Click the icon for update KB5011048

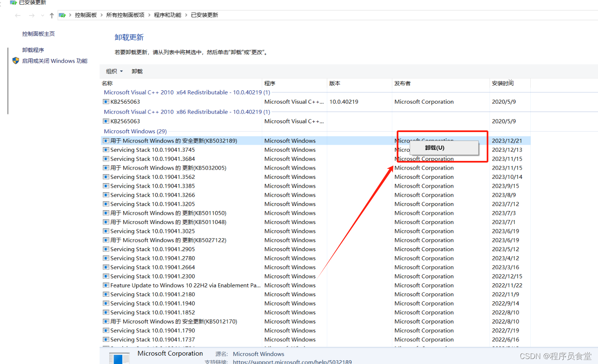[x=106, y=222]
